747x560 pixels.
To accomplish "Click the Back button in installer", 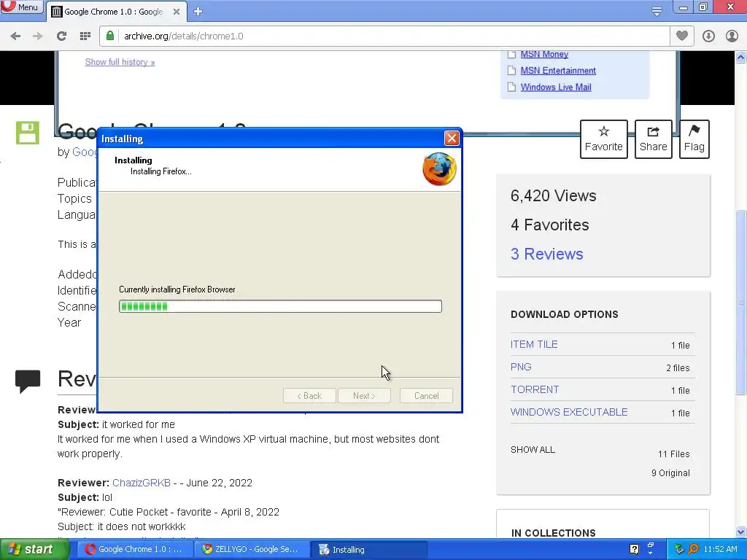I will coord(309,396).
